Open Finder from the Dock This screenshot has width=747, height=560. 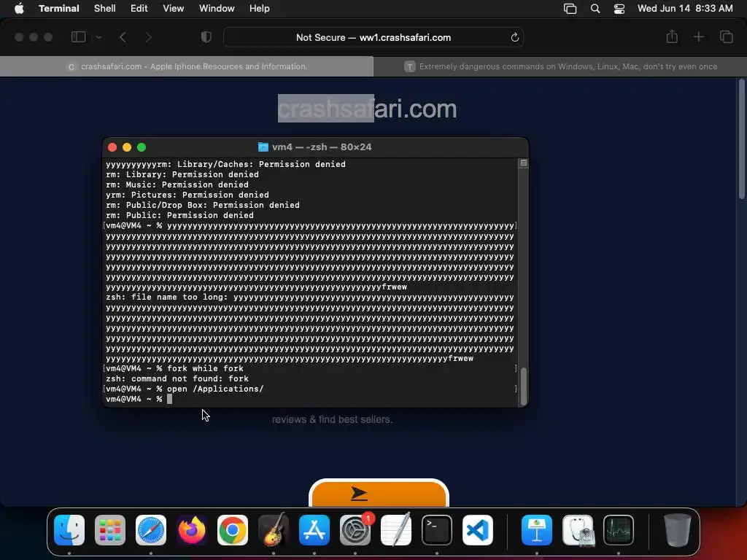click(69, 530)
